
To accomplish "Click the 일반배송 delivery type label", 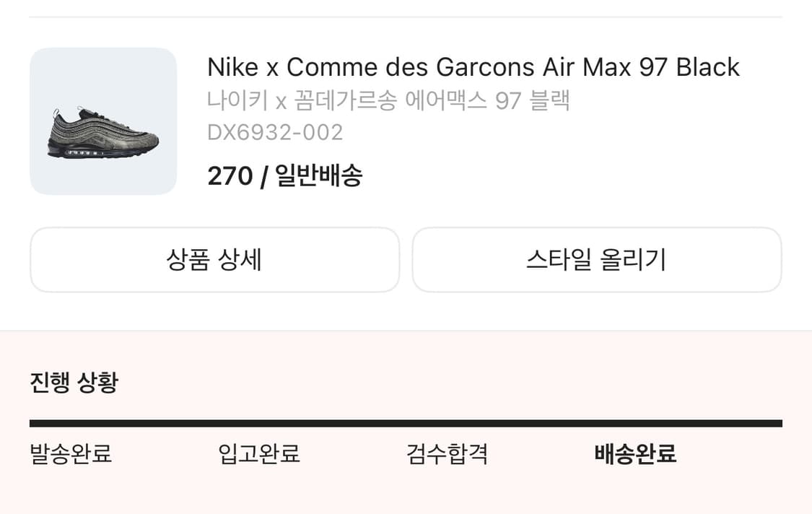I will tap(319, 175).
